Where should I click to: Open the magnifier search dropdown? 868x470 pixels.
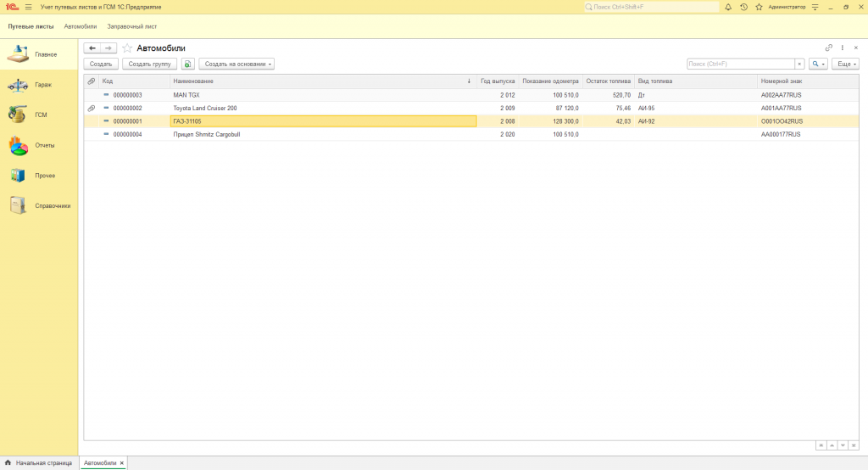(818, 64)
